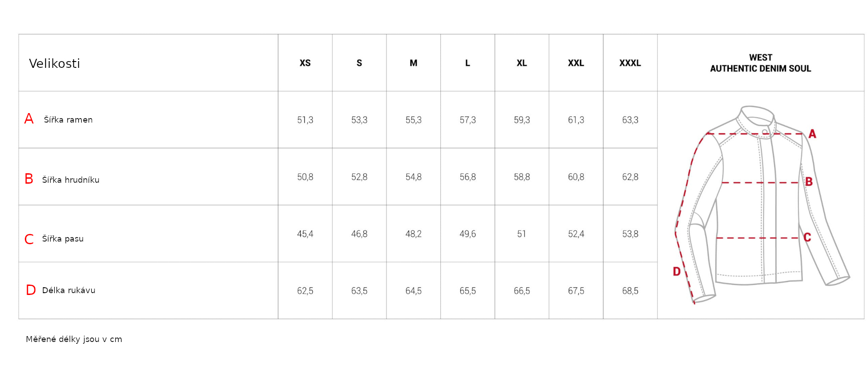Screen dimensions: 868x380
Task: Click the red letter A row marker
Action: [29, 119]
